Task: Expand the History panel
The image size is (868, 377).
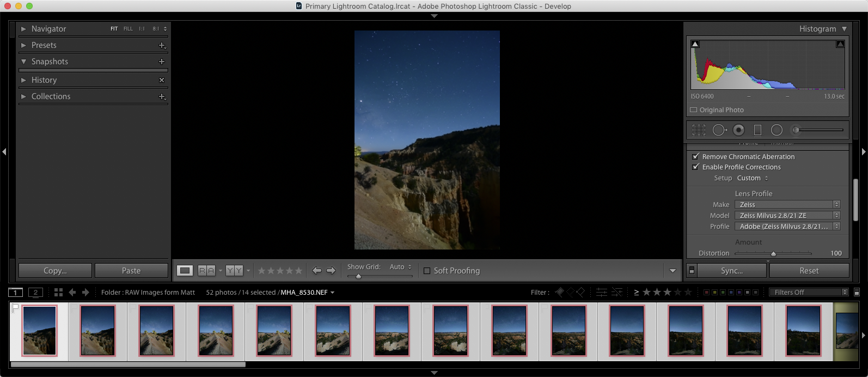Action: pos(23,80)
